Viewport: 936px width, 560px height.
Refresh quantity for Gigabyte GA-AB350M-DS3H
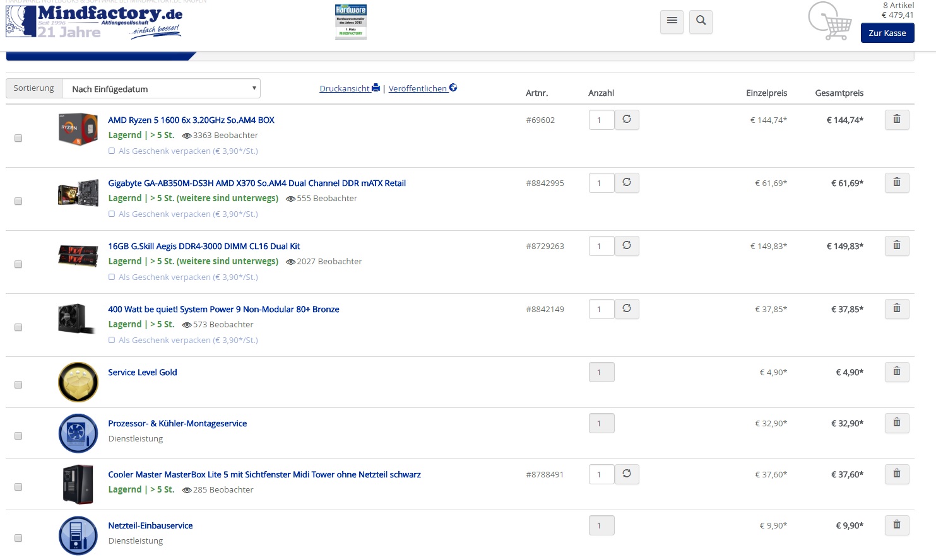tap(627, 182)
